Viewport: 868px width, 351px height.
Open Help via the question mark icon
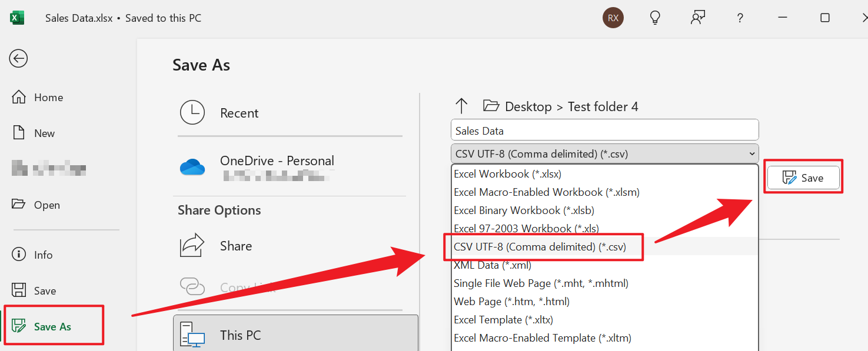(740, 18)
